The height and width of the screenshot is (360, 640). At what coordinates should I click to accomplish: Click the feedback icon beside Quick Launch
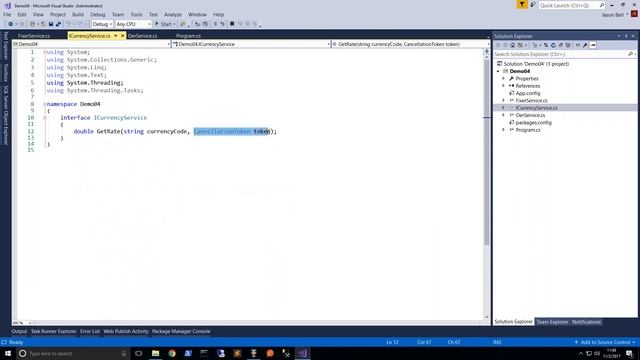click(533, 5)
